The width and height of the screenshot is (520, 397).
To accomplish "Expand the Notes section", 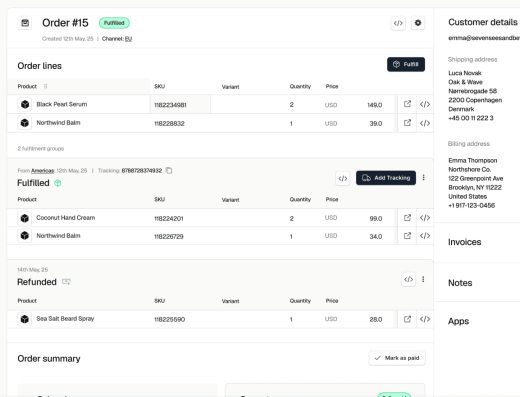I will click(x=460, y=283).
